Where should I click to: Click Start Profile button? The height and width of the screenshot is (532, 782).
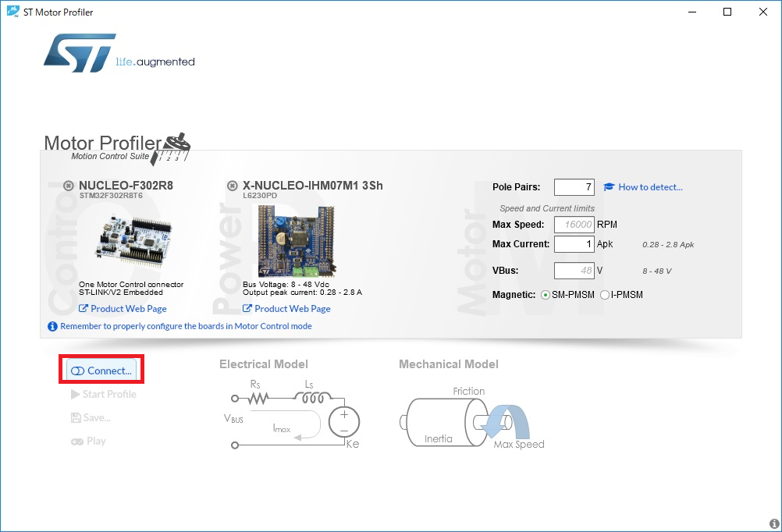104,394
